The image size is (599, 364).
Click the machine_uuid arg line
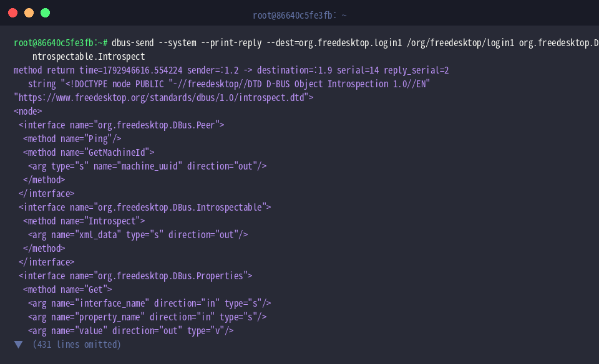[x=147, y=166]
